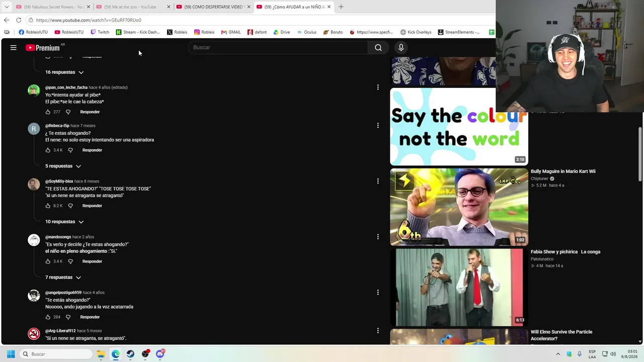This screenshot has width=644, height=362.
Task: Open Will Elmo Survive the Particle Accelerator video
Action: click(561, 335)
